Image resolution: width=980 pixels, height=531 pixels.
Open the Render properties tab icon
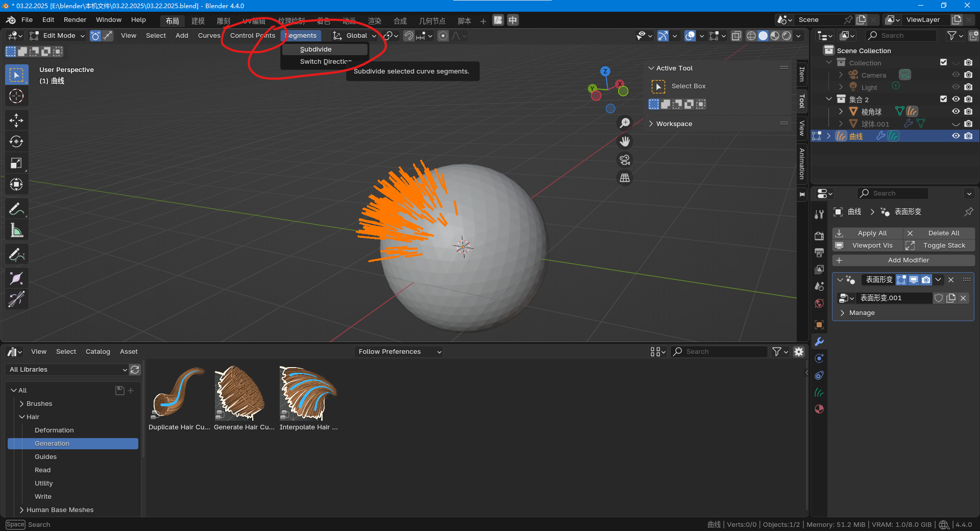tap(819, 236)
